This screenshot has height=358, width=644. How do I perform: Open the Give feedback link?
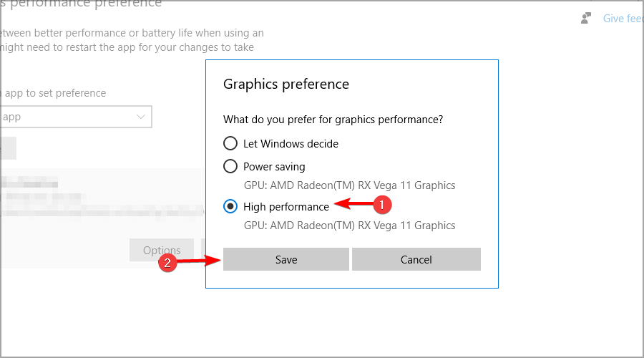623,19
